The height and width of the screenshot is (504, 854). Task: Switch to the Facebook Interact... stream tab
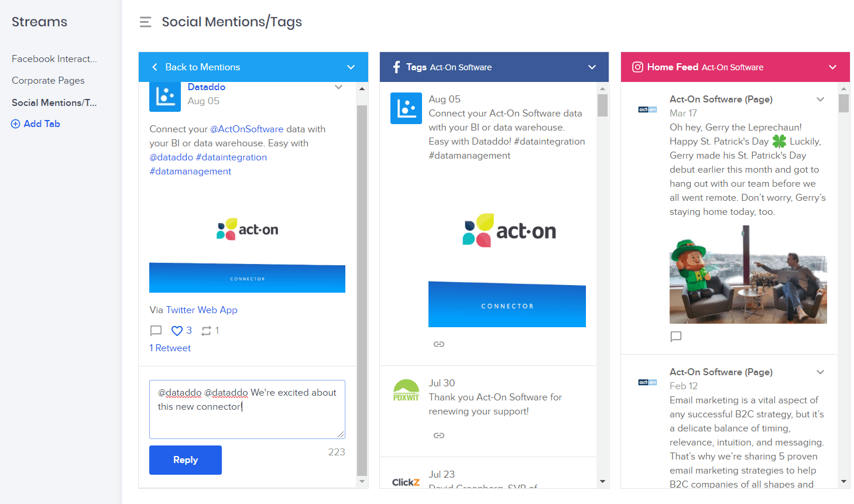pos(54,59)
